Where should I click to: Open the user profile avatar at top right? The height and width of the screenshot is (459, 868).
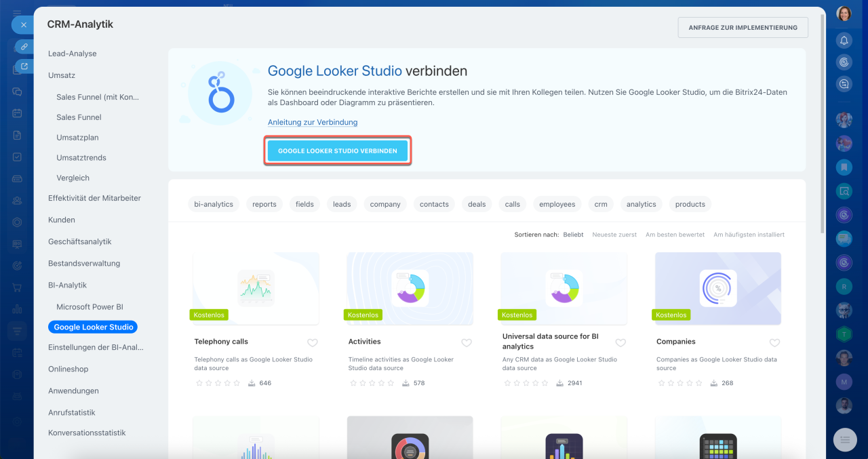[844, 14]
